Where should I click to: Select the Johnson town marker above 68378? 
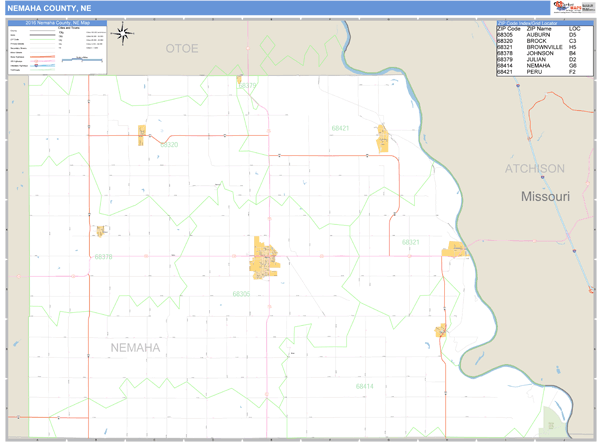(100, 231)
